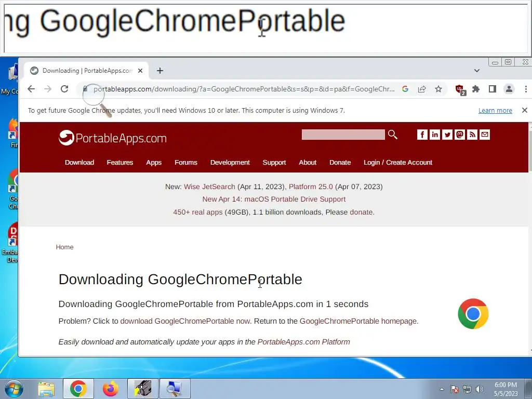Viewport: 532px width, 399px height.
Task: Open the Features menu item
Action: click(x=120, y=162)
